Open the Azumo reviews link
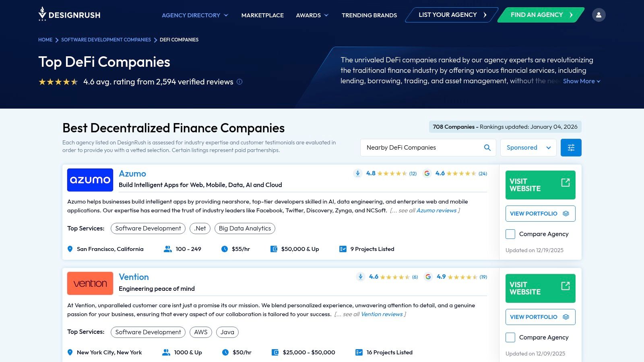The image size is (644, 362). click(436, 210)
